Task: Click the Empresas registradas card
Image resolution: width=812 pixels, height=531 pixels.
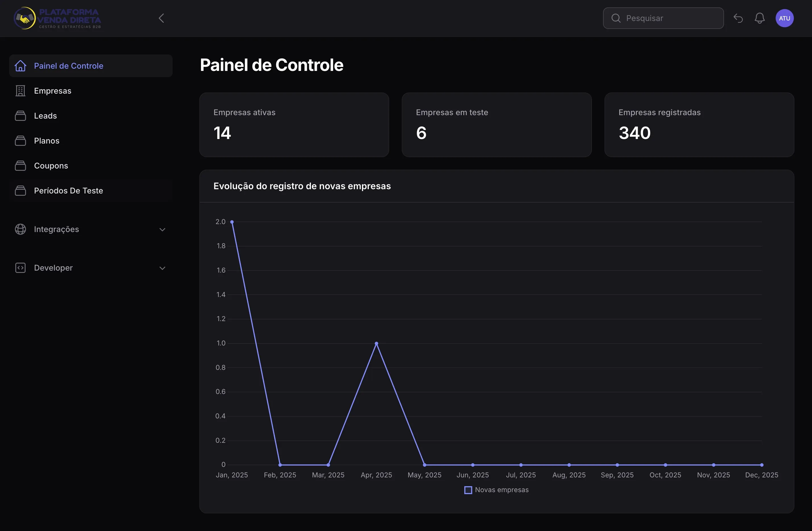Action: tap(699, 125)
